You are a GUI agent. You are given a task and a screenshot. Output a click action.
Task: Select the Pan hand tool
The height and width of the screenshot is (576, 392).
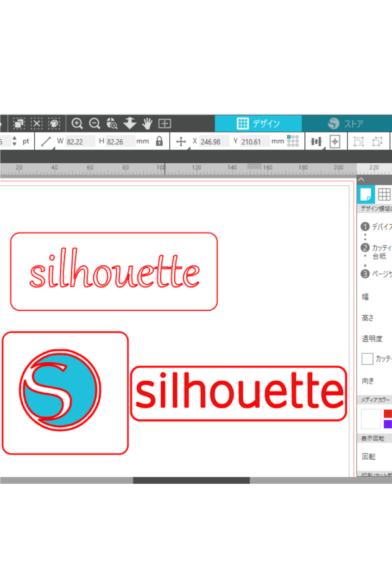point(147,123)
